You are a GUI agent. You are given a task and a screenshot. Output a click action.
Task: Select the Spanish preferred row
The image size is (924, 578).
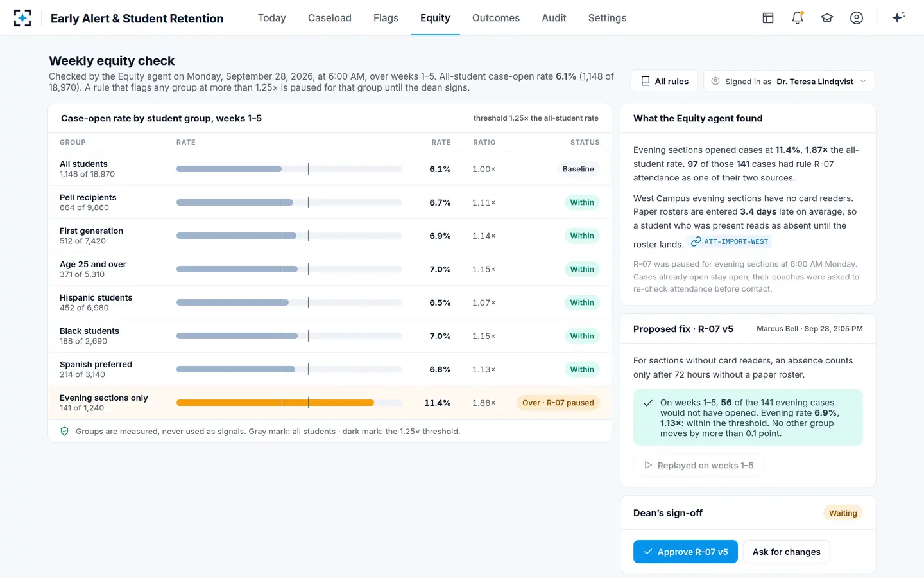[x=330, y=369]
